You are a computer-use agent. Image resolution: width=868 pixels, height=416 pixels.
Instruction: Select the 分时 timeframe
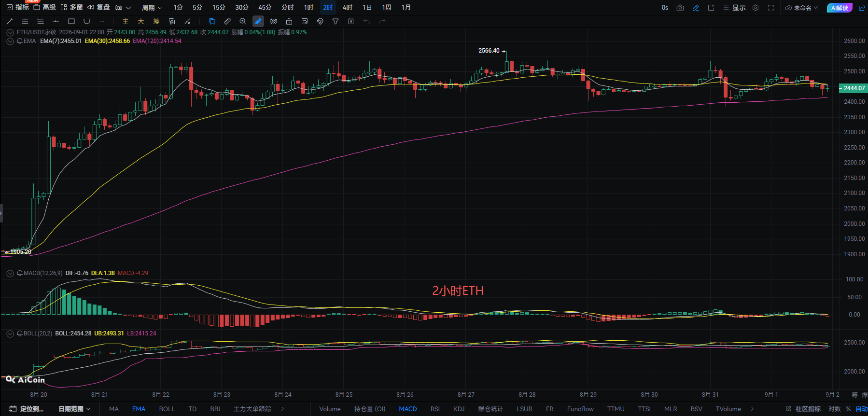[288, 8]
